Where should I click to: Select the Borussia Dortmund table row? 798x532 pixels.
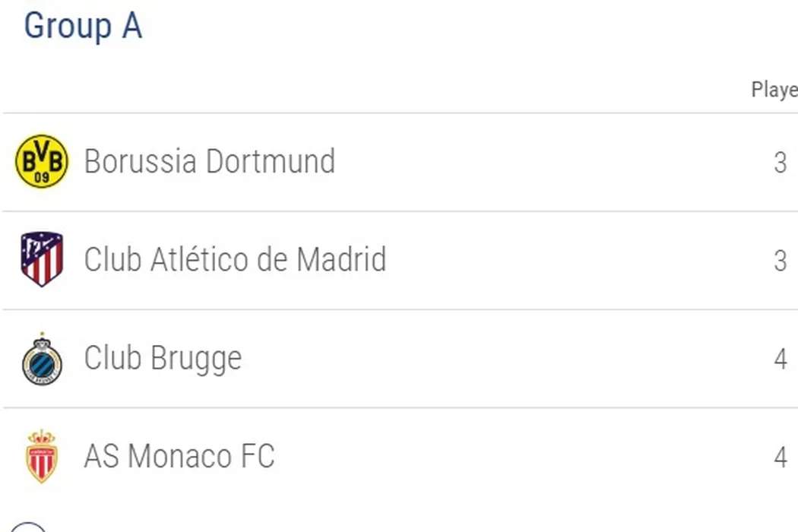pyautogui.click(x=532, y=162)
